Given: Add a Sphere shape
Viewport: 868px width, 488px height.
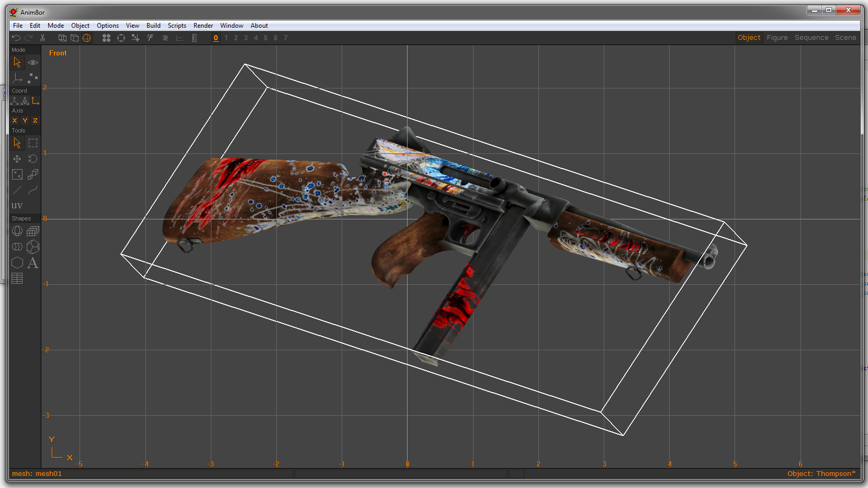Looking at the screenshot, I should 17,231.
